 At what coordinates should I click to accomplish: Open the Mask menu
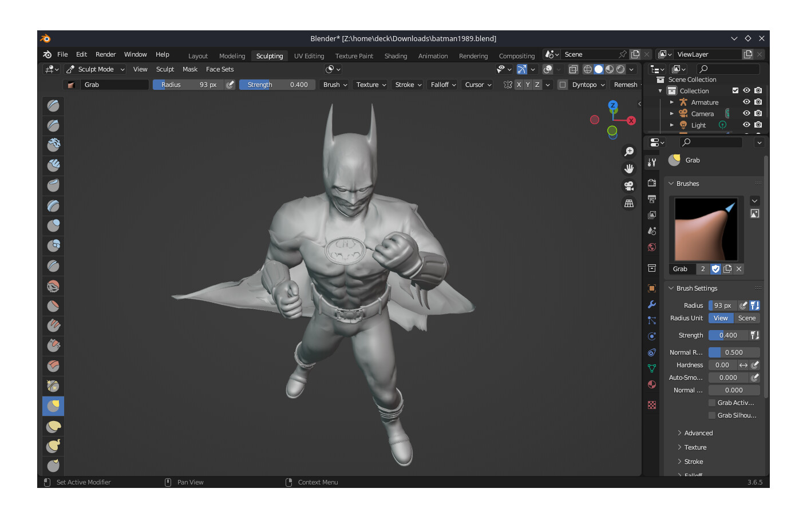click(x=190, y=69)
